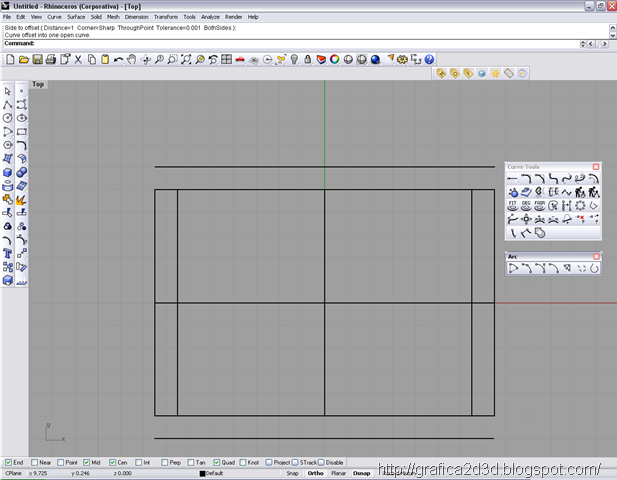617x480 pixels.
Task: Click the Default layer color swatch
Action: 202,473
